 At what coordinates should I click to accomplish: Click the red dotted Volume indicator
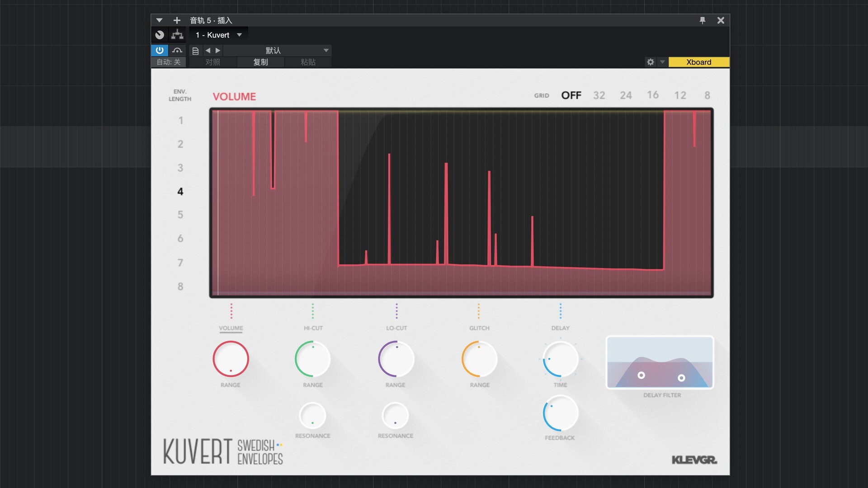point(231,311)
